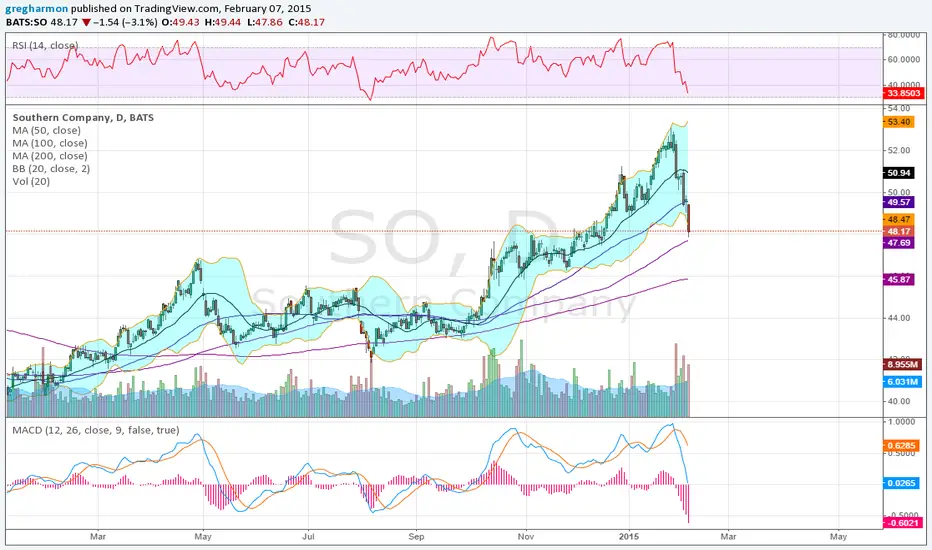Image resolution: width=932 pixels, height=550 pixels.
Task: Click the 2015 label on time axis
Action: pyautogui.click(x=629, y=536)
